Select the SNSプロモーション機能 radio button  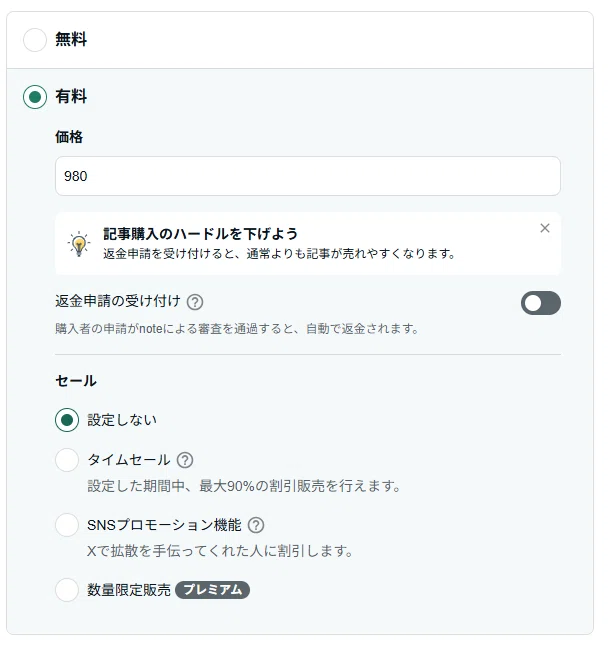point(67,525)
